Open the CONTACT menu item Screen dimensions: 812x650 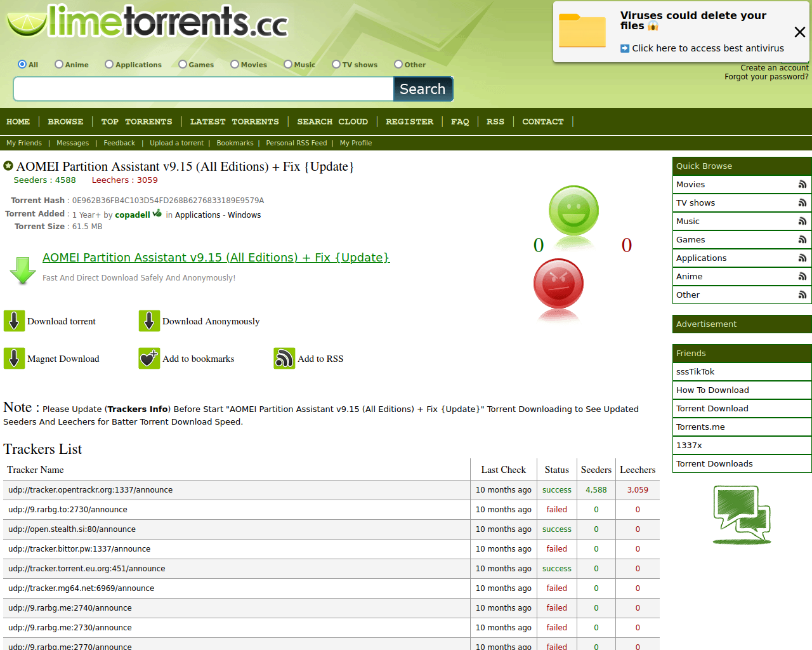click(x=542, y=121)
